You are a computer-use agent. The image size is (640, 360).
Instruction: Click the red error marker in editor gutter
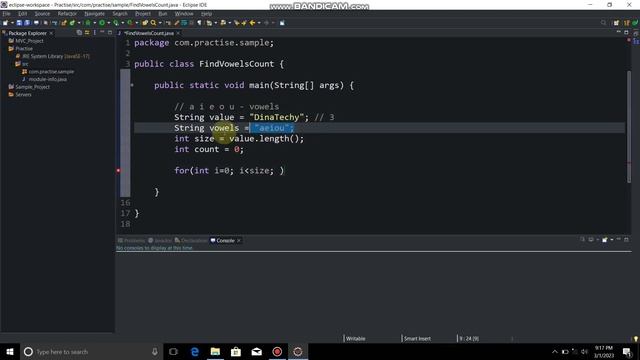pyautogui.click(x=118, y=171)
